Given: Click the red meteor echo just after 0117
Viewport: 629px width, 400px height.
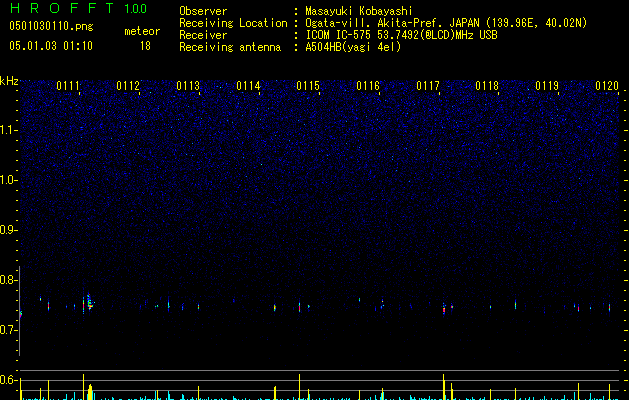Looking at the screenshot, I should coord(444,309).
